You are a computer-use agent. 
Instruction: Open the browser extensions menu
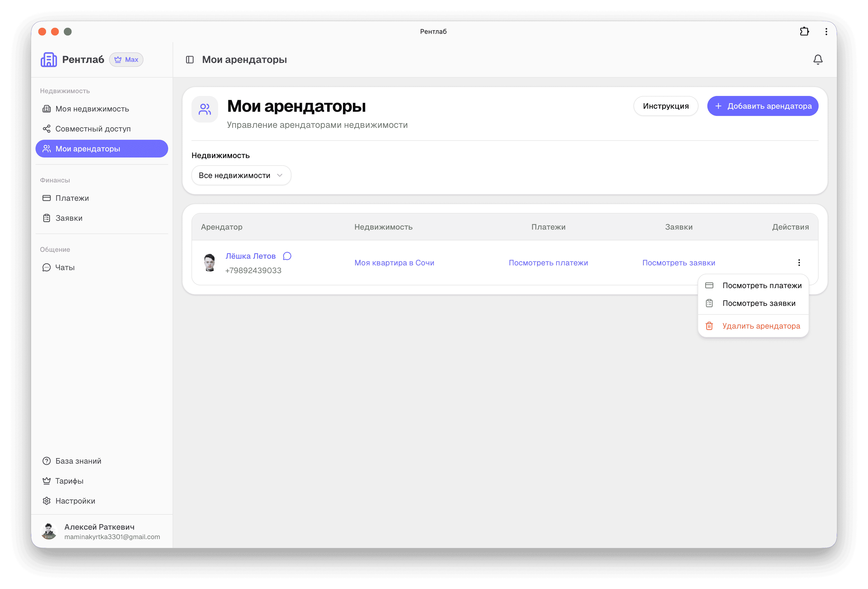[x=804, y=31]
